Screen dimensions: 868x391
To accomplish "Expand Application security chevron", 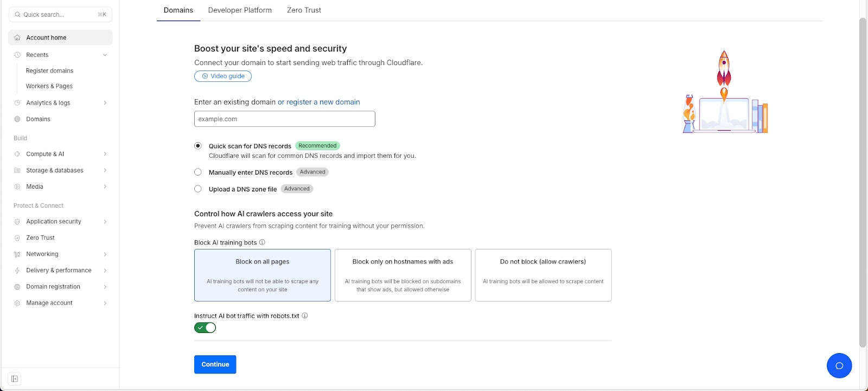I will [105, 222].
